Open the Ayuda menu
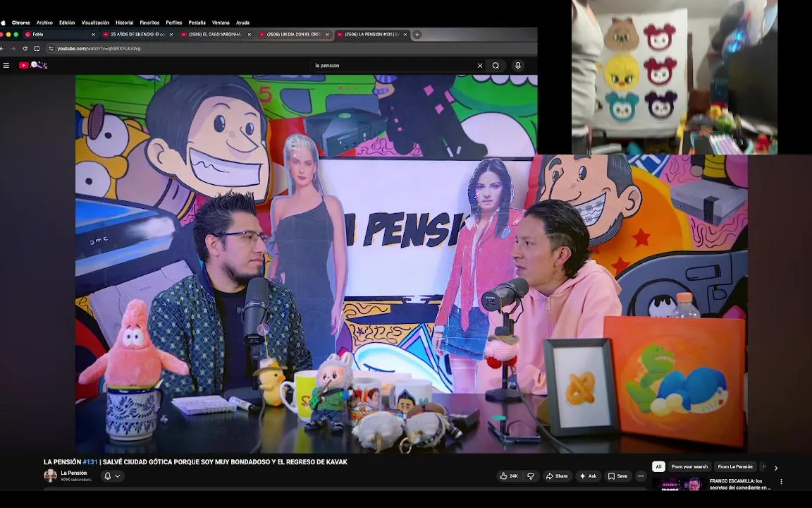This screenshot has height=508, width=812. (x=243, y=23)
